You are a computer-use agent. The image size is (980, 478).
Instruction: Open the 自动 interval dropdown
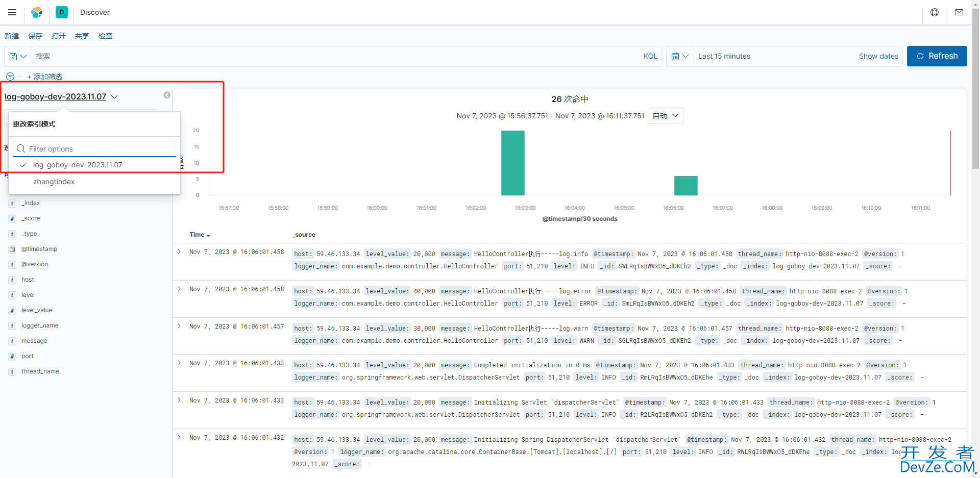[x=666, y=116]
